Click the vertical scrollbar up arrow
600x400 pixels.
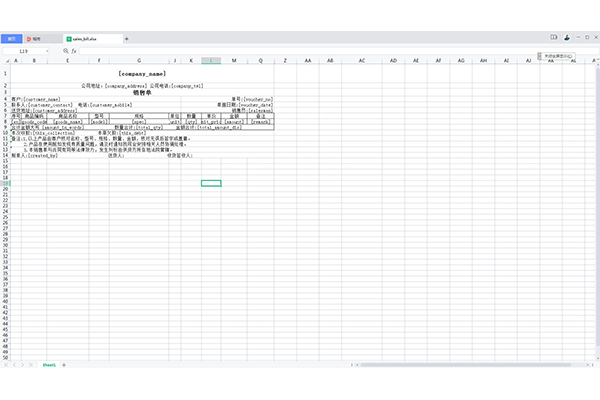(598, 66)
